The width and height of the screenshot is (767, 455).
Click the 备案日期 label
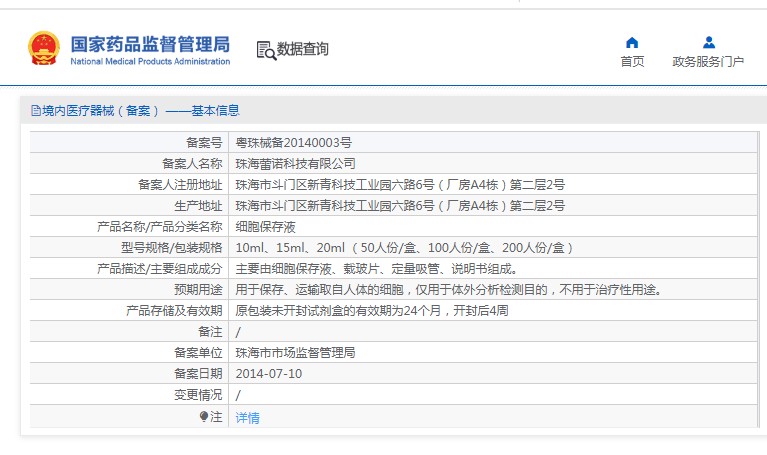(199, 374)
